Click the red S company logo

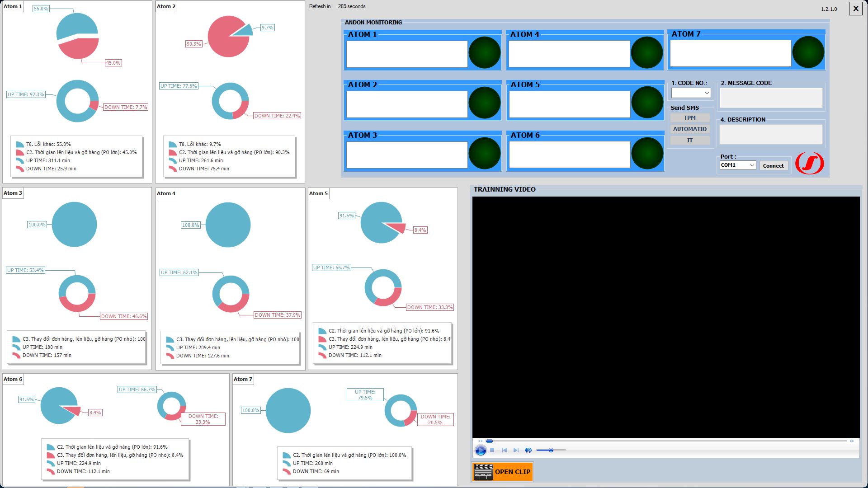(809, 163)
